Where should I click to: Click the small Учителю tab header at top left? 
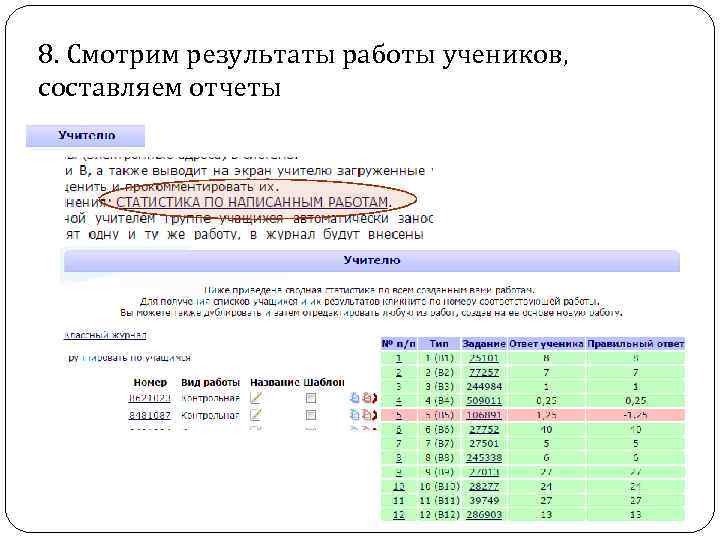click(x=86, y=136)
